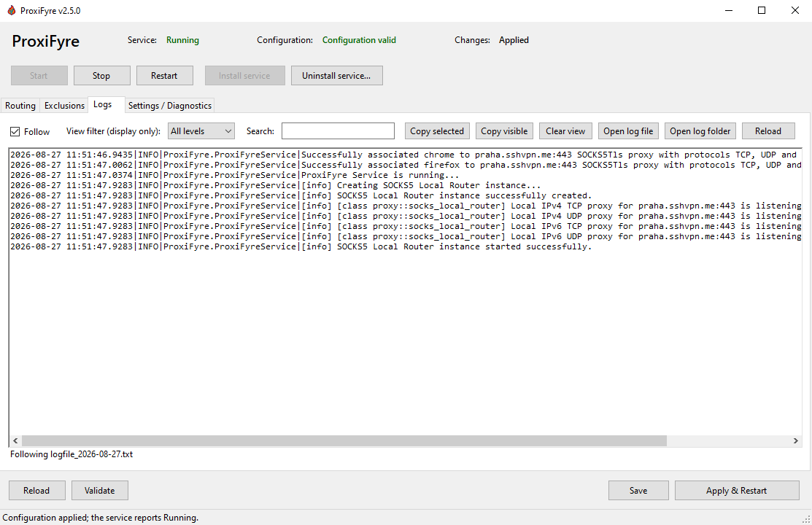Click 'Following logfile_2026-08-27.txt' label

(71, 454)
